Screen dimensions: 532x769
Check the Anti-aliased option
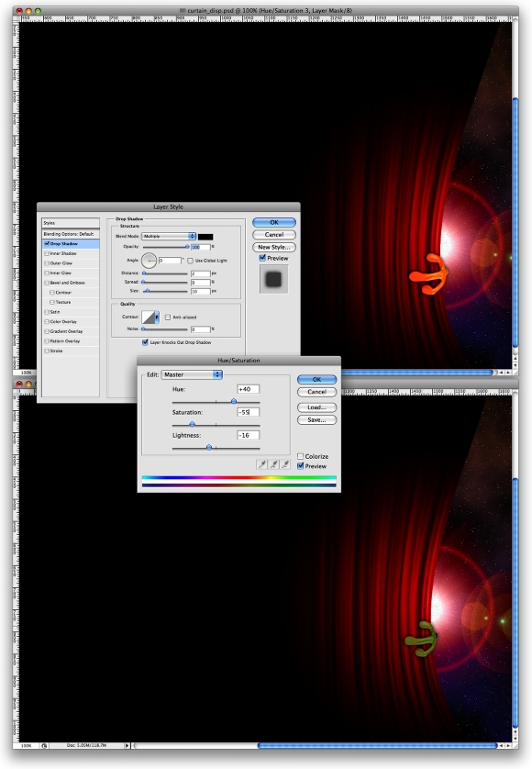point(168,318)
